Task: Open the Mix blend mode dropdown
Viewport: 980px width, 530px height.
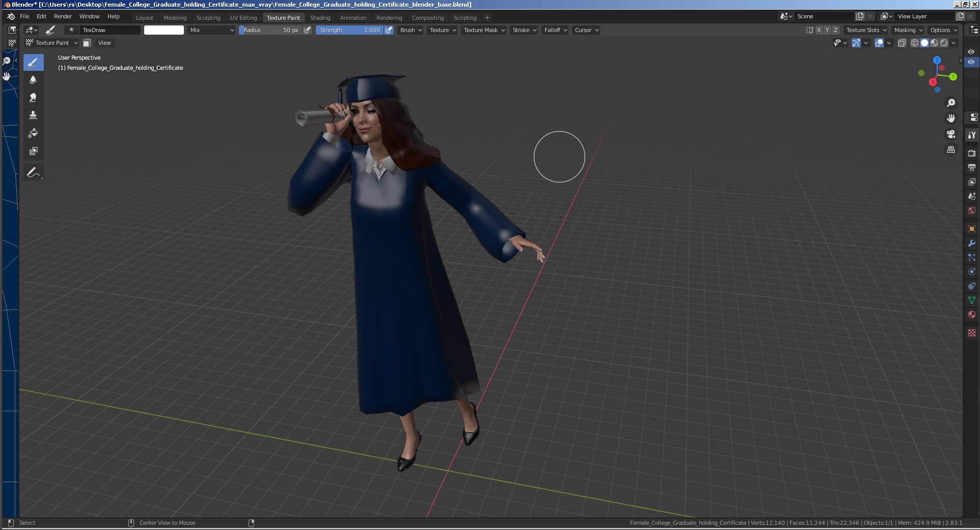Action: coord(211,30)
